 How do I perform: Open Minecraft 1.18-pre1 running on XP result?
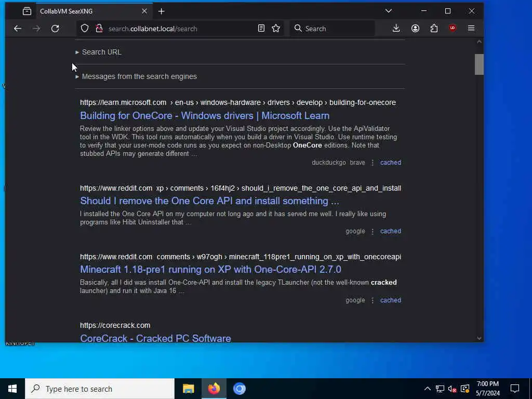(210, 270)
